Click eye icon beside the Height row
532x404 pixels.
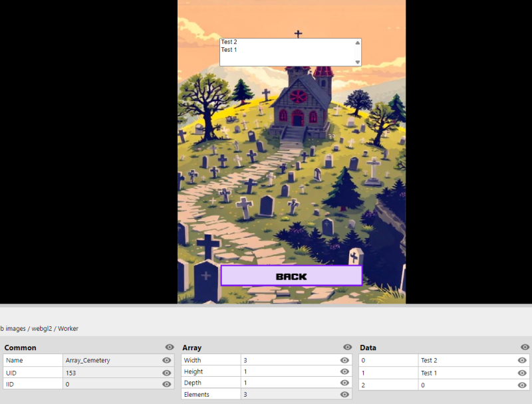[x=344, y=371]
